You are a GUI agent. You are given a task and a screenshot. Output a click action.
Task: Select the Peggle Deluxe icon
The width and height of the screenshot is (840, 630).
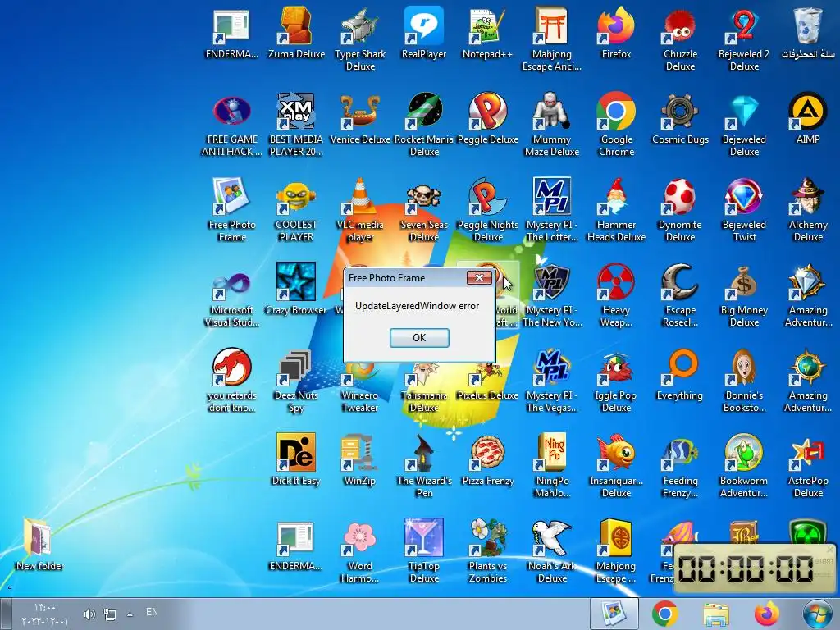point(487,118)
